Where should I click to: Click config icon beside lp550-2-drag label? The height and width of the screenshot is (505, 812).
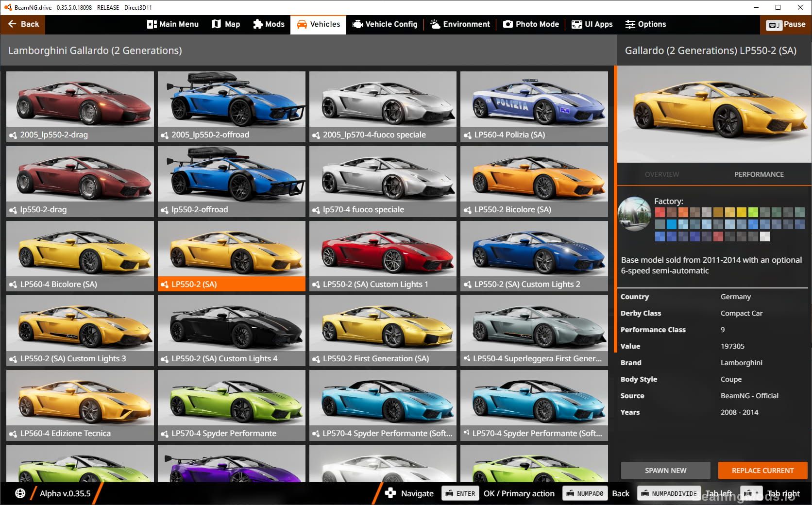pos(13,210)
